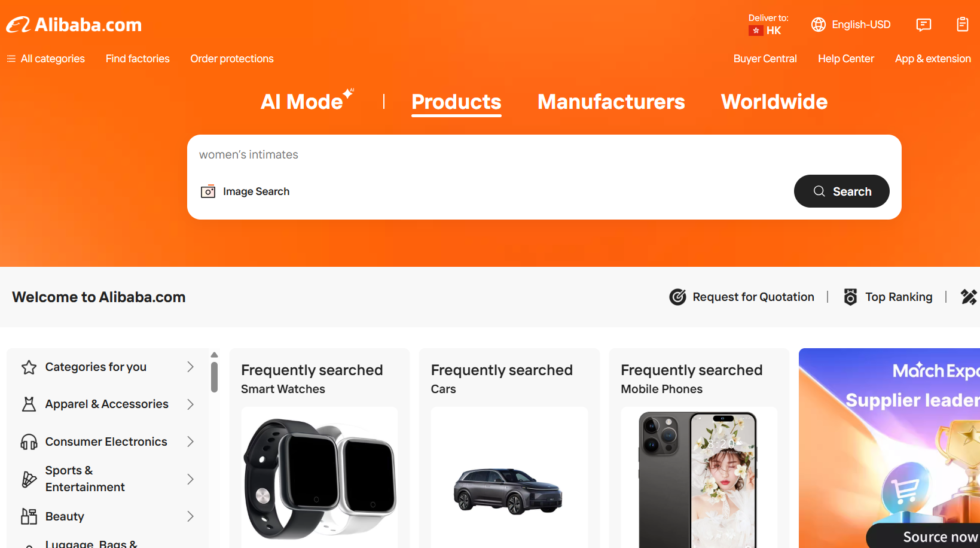The width and height of the screenshot is (980, 548).
Task: Switch to the Manufacturers tab
Action: click(611, 102)
